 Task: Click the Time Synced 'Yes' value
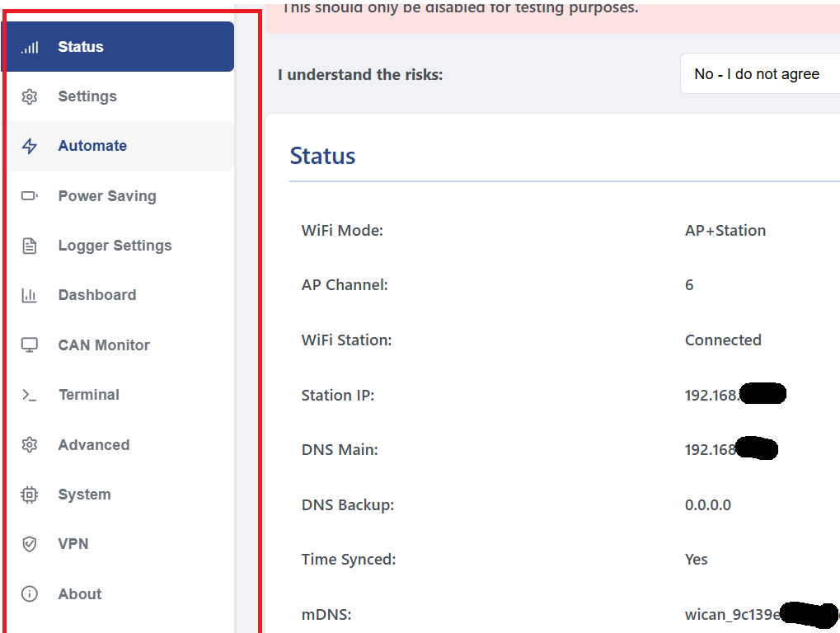[696, 560]
